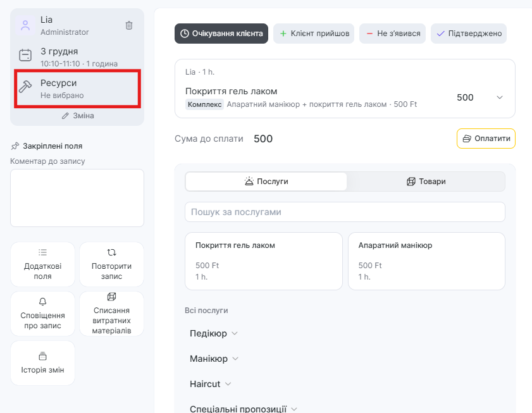
Task: Mark status as Клієнт прийшов
Action: [314, 34]
